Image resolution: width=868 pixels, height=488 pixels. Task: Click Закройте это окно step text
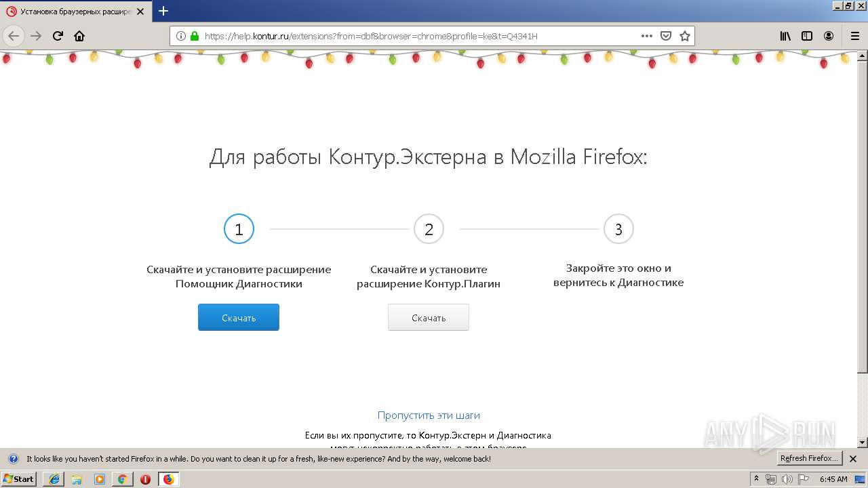pos(618,275)
